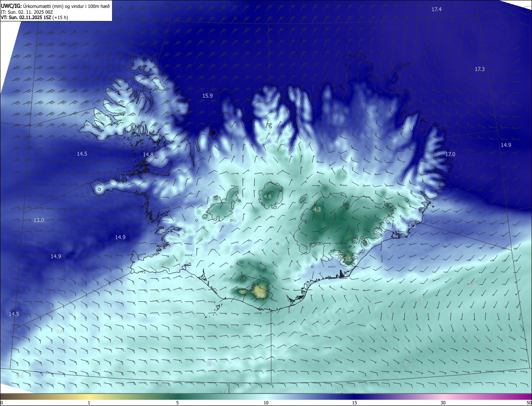Viewport: 532px width, 406px height.
Task: Click the 10.8 value south of Iceland
Action: pyautogui.click(x=211, y=364)
